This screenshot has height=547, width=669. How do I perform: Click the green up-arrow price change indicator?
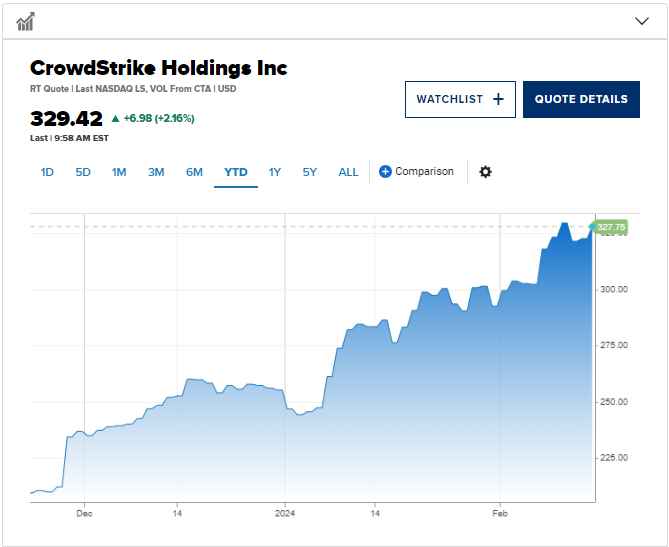[x=115, y=119]
